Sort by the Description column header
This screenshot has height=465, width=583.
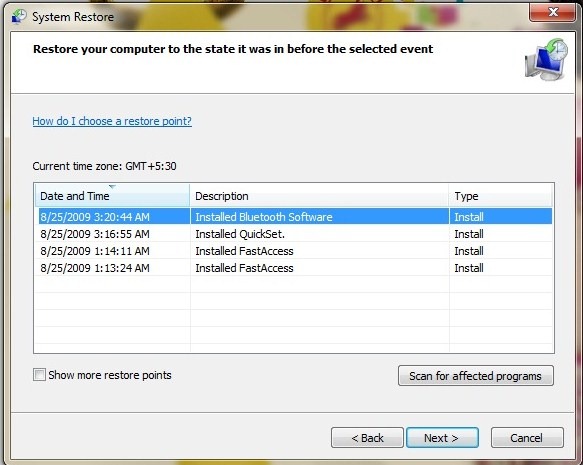(x=319, y=196)
